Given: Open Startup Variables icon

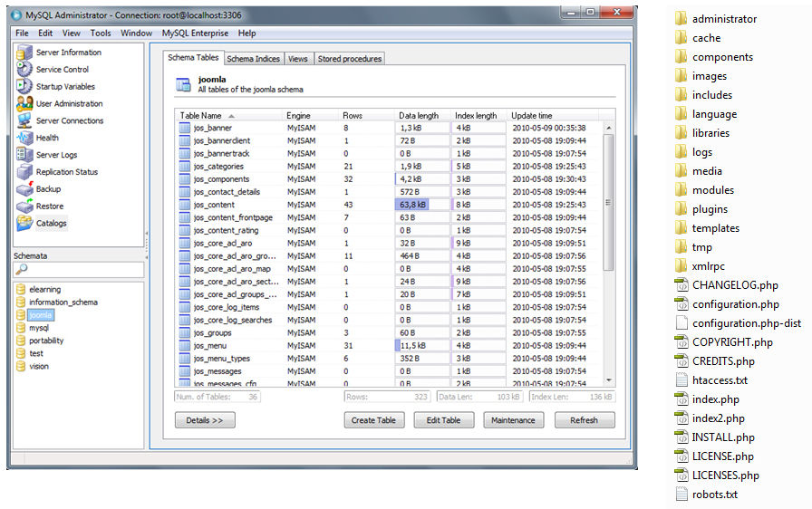Looking at the screenshot, I should (x=24, y=86).
